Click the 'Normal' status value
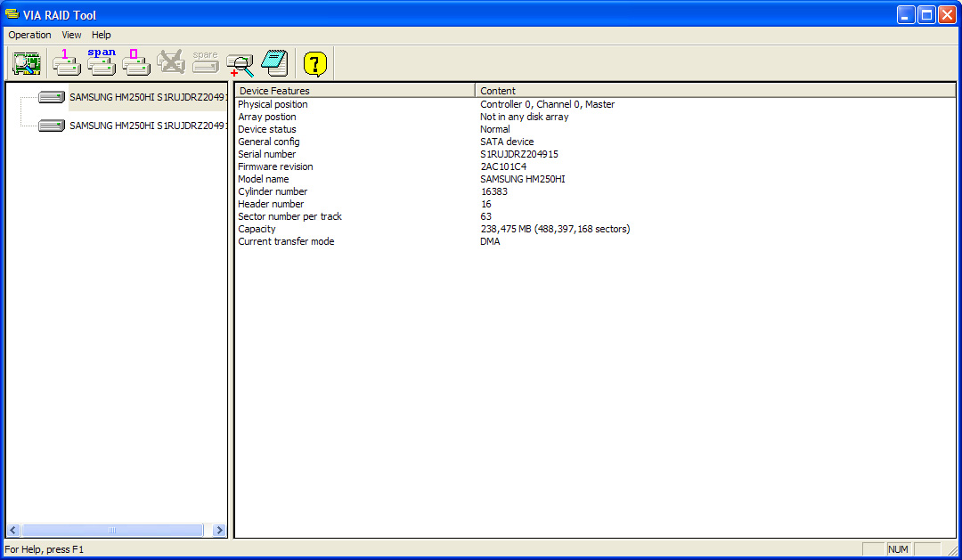The width and height of the screenshot is (962, 560). pos(495,129)
